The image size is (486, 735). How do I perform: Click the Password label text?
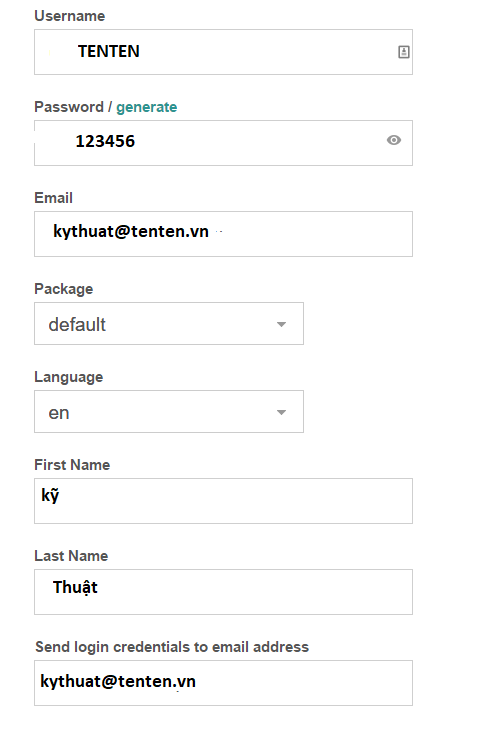pyautogui.click(x=69, y=107)
